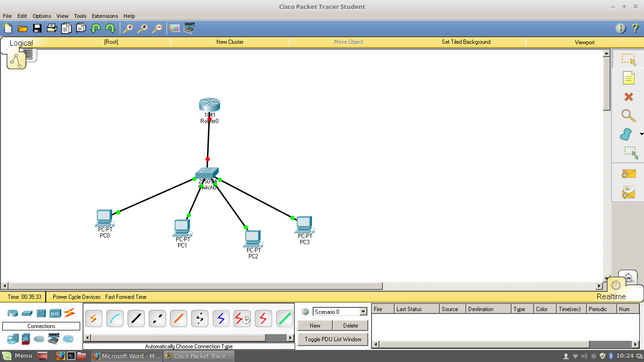Screen dimensions: 644x362
Task: Select the Resize Shape tool
Action: coord(628,153)
